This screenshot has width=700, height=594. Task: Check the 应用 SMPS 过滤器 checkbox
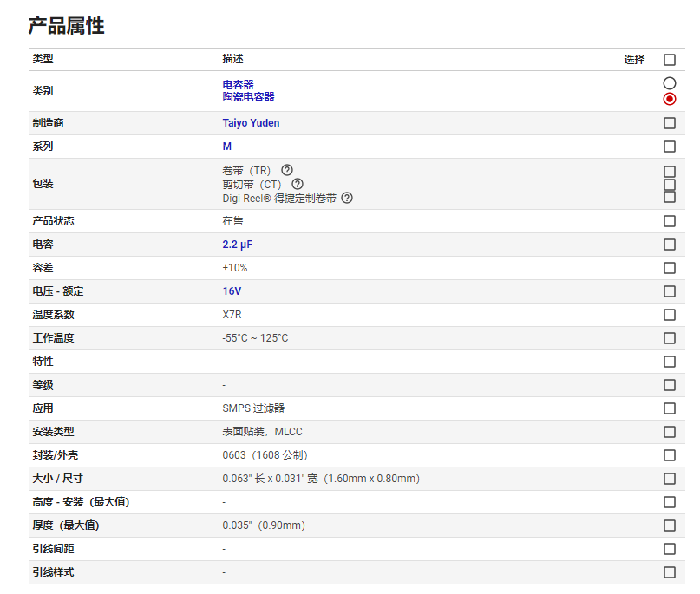(x=669, y=408)
